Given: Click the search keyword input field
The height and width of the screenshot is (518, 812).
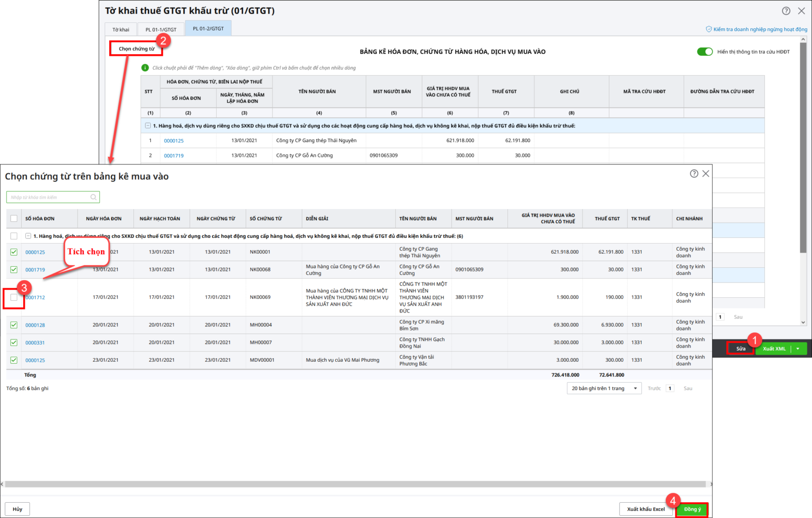Looking at the screenshot, I should pos(48,197).
